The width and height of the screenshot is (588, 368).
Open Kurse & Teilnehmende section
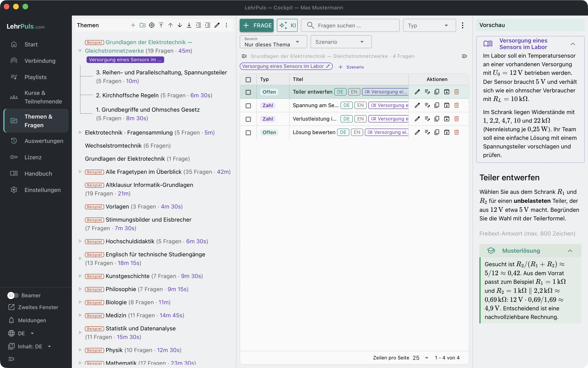coord(36,97)
